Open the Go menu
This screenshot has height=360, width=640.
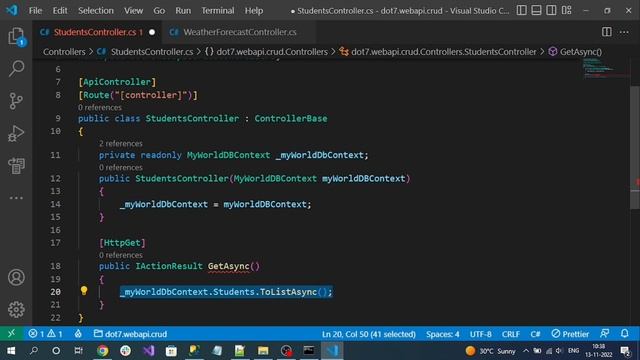click(x=159, y=11)
